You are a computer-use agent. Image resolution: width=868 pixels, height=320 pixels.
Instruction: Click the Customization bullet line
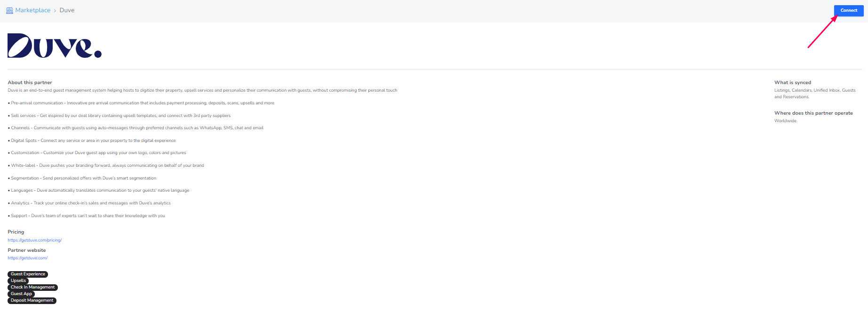point(97,153)
